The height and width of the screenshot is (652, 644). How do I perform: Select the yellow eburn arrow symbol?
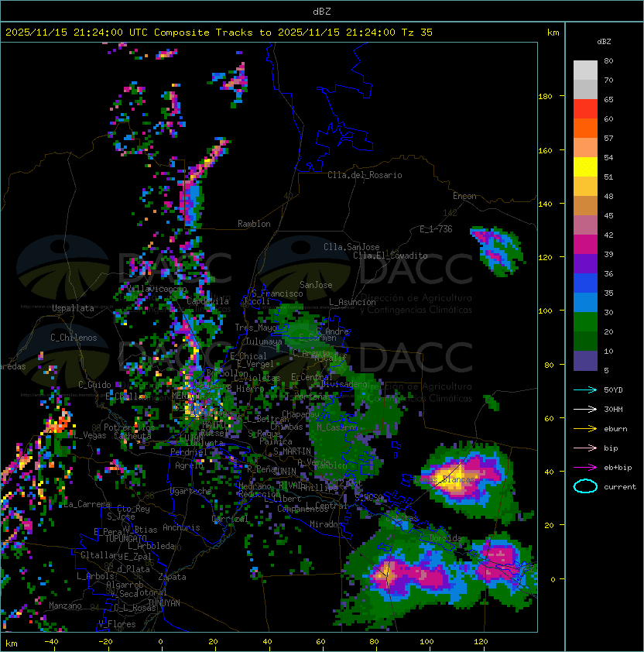click(x=585, y=429)
